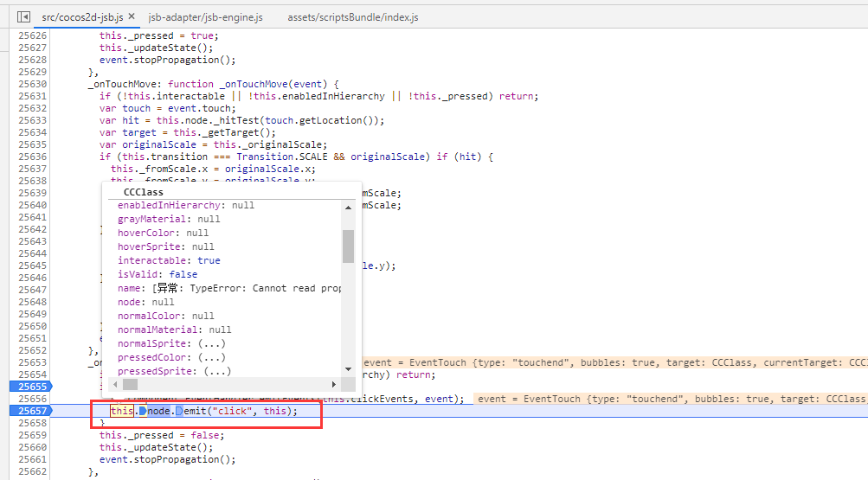Evaluate the pressedSprite (...) getter value
Image resolution: width=868 pixels, height=480 pixels.
tap(217, 371)
